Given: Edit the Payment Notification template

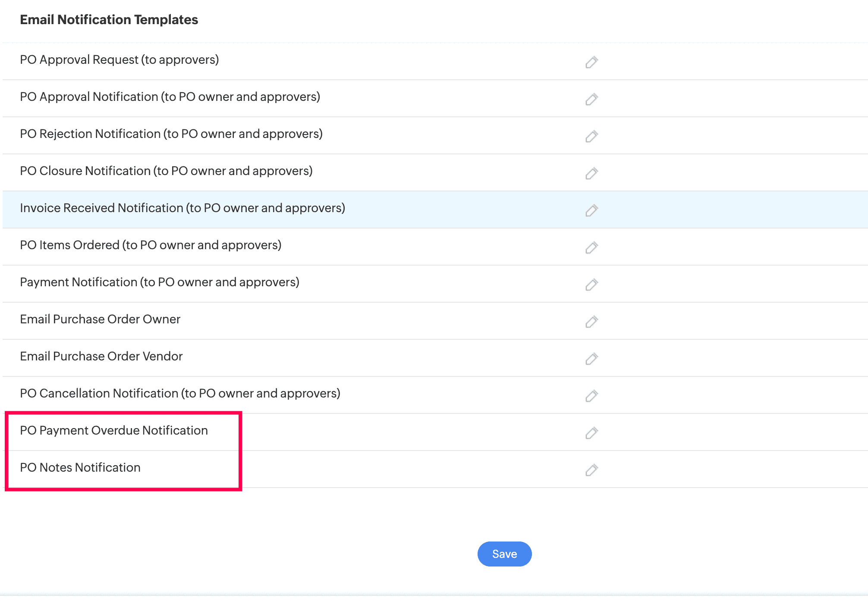Looking at the screenshot, I should [x=591, y=285].
